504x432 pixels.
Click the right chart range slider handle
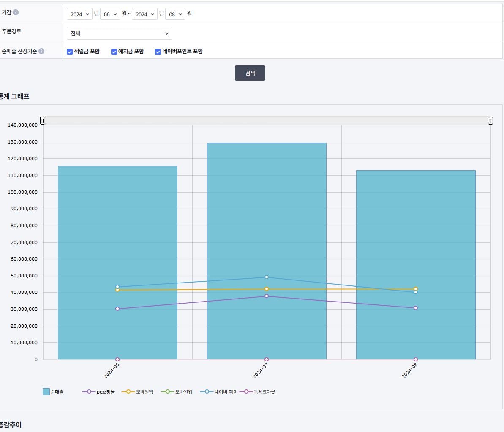[x=490, y=120]
